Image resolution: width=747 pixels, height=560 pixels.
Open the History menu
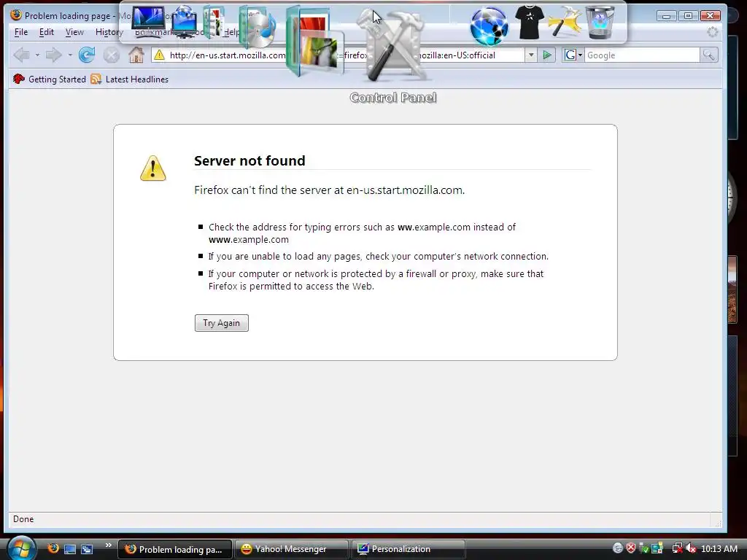[x=109, y=32]
